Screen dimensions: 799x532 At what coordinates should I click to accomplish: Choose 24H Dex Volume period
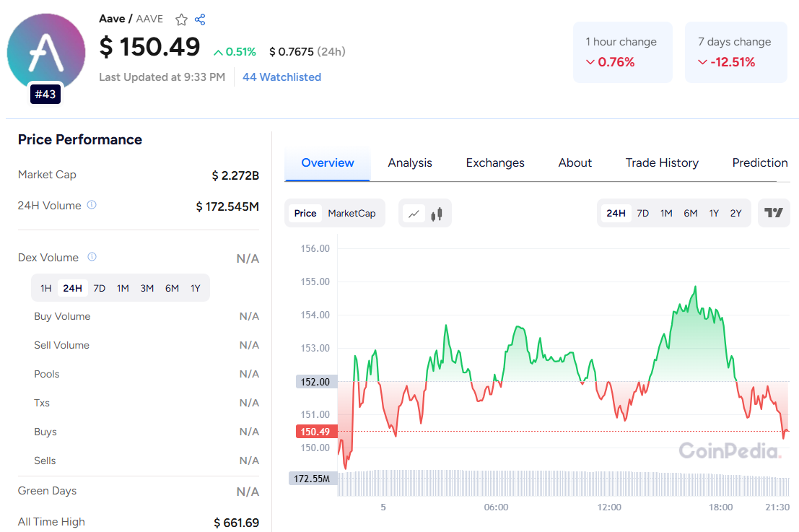pyautogui.click(x=72, y=289)
